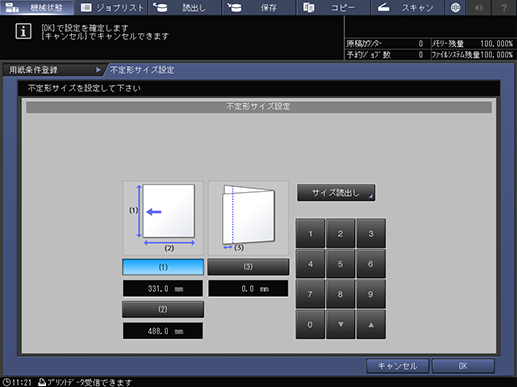Select the (1) dimension button
517x387 pixels.
pyautogui.click(x=163, y=267)
